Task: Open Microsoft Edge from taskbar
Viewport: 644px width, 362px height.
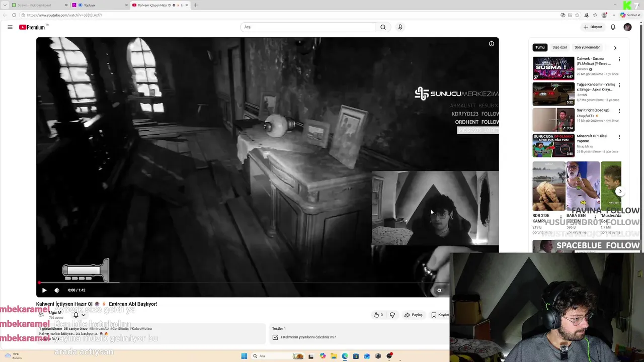Action: (x=345, y=356)
